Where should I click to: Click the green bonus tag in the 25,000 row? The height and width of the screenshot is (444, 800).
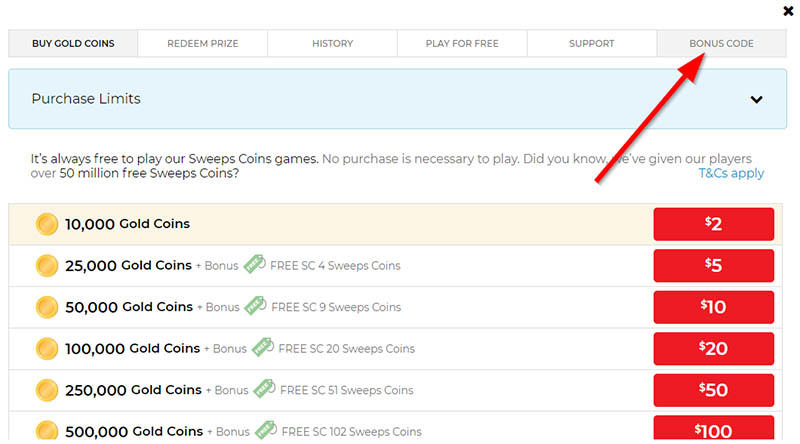coord(254,266)
